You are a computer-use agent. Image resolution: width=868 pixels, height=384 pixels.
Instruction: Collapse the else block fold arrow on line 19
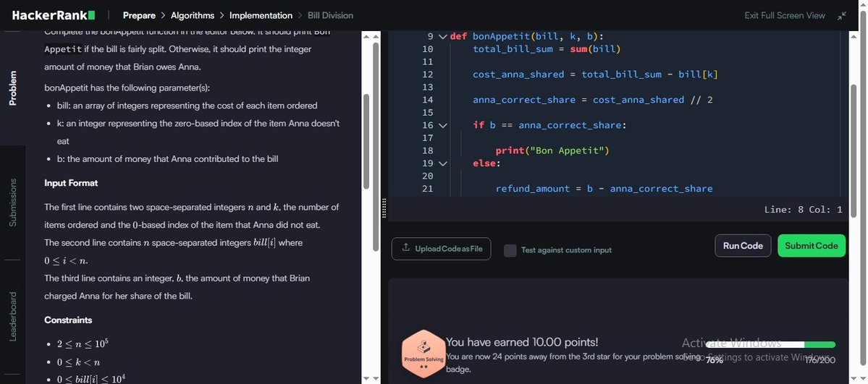click(x=442, y=163)
